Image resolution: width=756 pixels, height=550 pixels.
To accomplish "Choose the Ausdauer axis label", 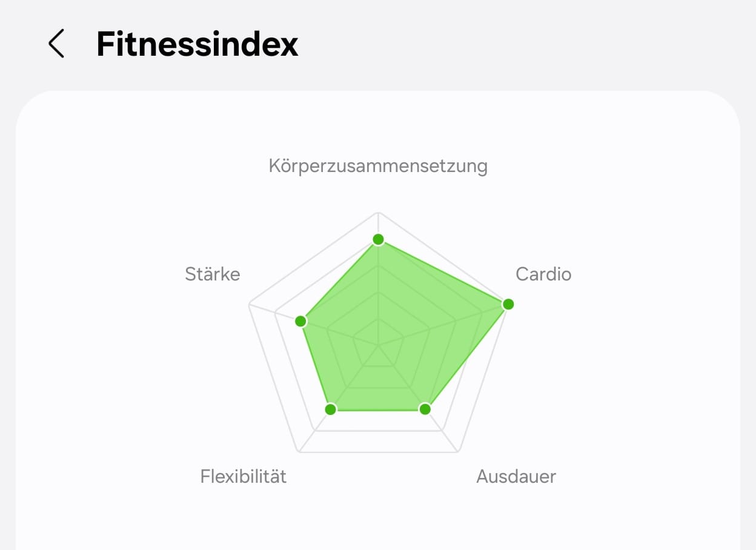I will [x=516, y=477].
